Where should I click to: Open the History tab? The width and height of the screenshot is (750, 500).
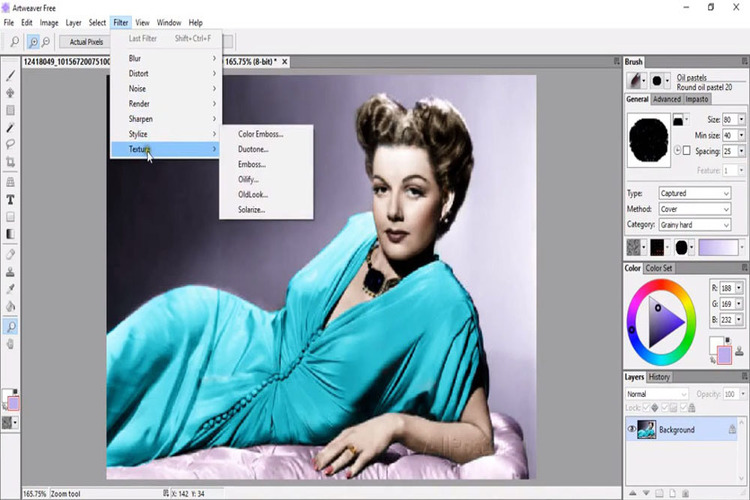click(x=659, y=377)
